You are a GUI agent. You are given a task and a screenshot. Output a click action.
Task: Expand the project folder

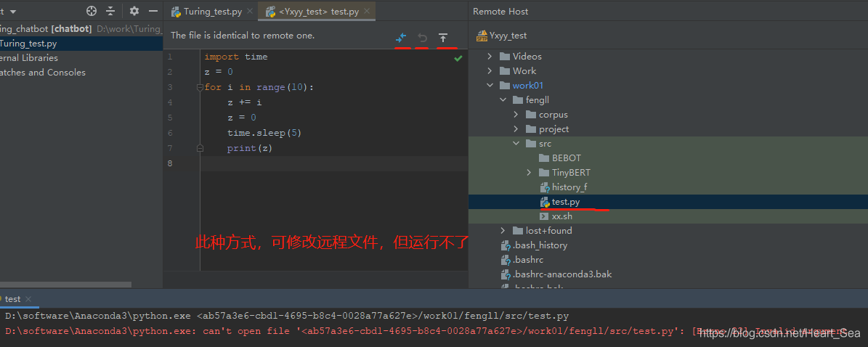(516, 129)
